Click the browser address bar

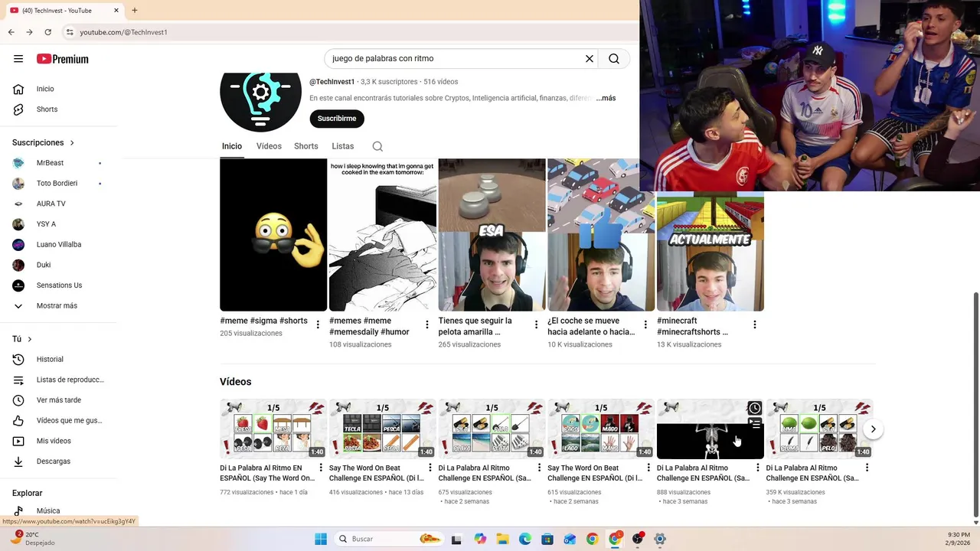(x=352, y=32)
